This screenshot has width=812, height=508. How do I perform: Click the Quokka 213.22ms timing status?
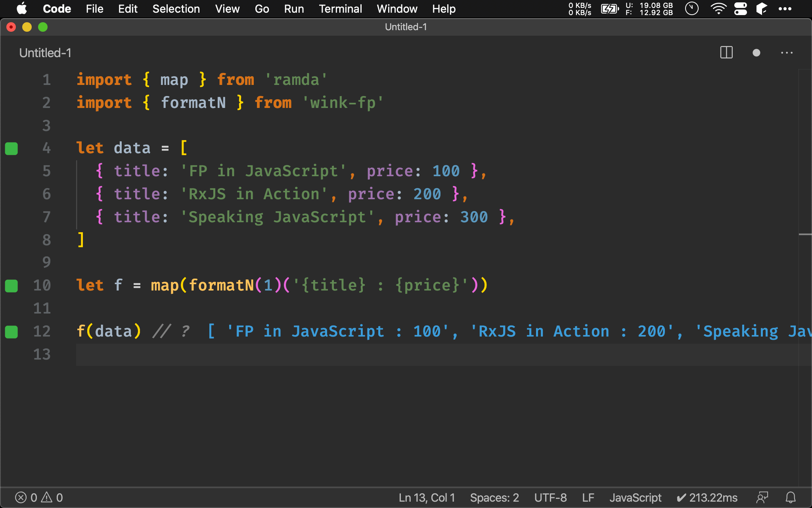pyautogui.click(x=707, y=498)
